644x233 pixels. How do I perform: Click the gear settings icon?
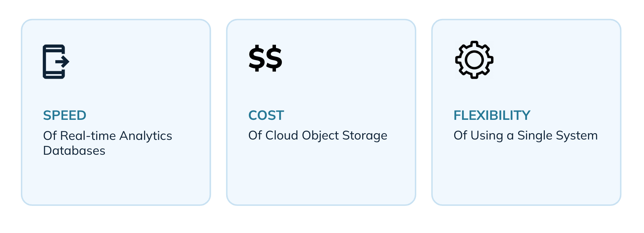(x=474, y=60)
